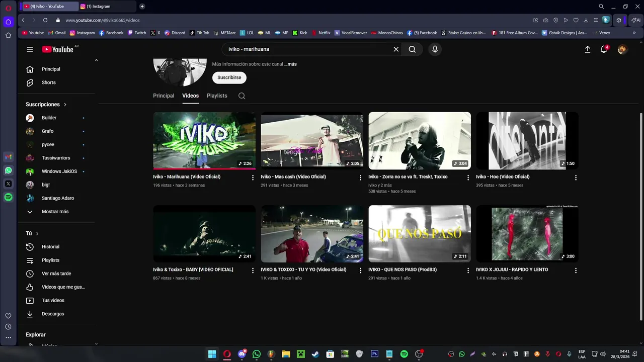Expand Suscripciones section chevron
This screenshot has height=362, width=644.
65,105
